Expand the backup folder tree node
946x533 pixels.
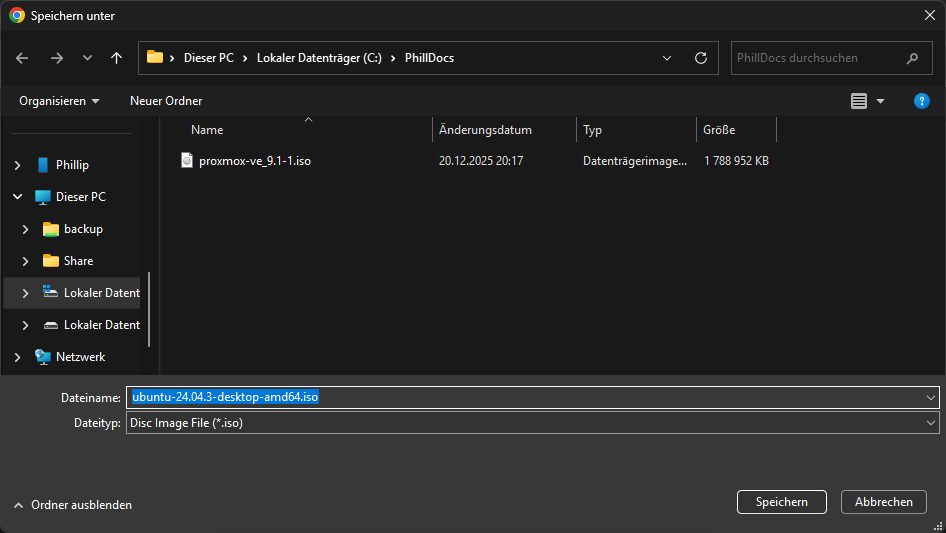(x=25, y=229)
